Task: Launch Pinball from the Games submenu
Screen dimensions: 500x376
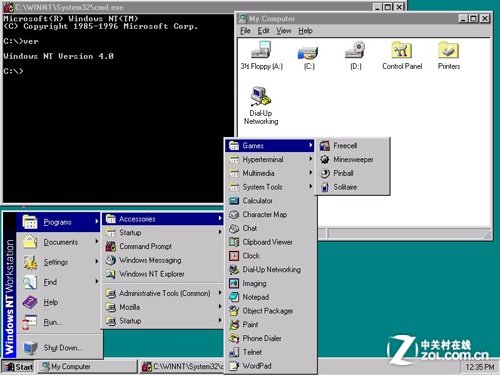Action: (x=352, y=173)
